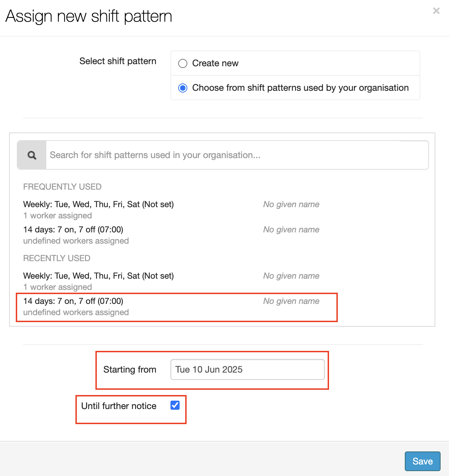Viewport: 449px width, 476px height.
Task: Open the Starting from date field
Action: pos(247,369)
